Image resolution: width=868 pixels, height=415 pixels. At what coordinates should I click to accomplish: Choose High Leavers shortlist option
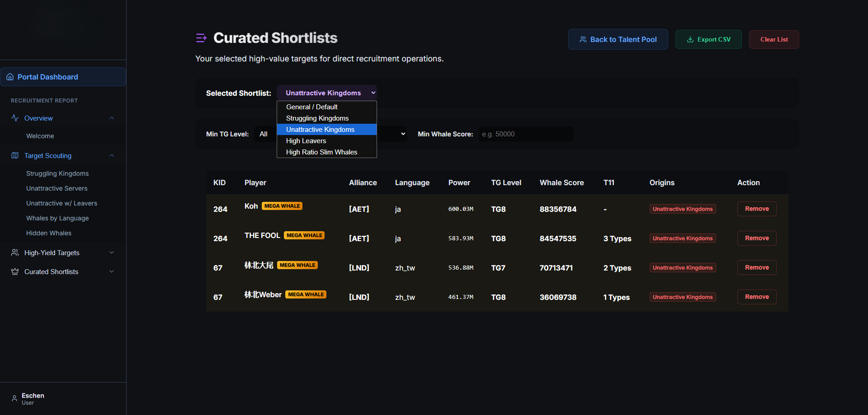click(327, 141)
